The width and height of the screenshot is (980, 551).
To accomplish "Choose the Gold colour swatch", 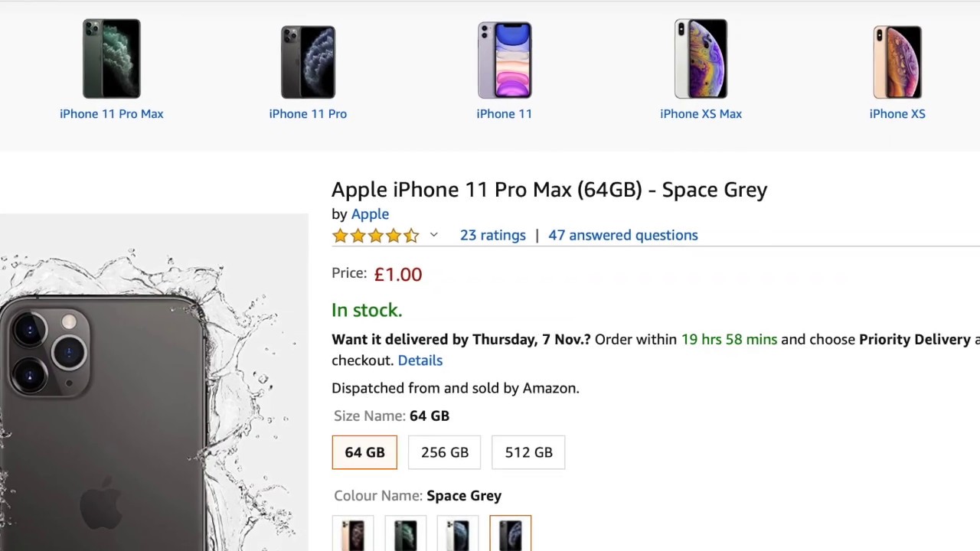I will [353, 534].
